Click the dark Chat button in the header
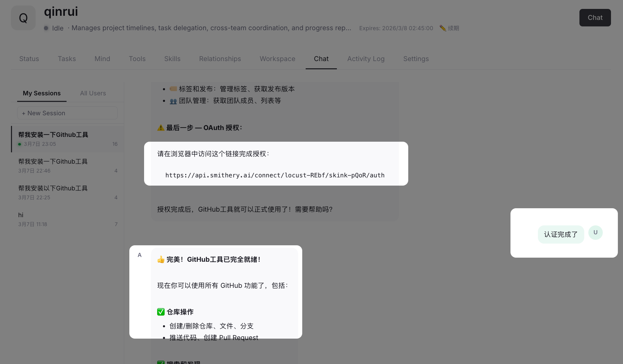The image size is (623, 364). (x=595, y=17)
